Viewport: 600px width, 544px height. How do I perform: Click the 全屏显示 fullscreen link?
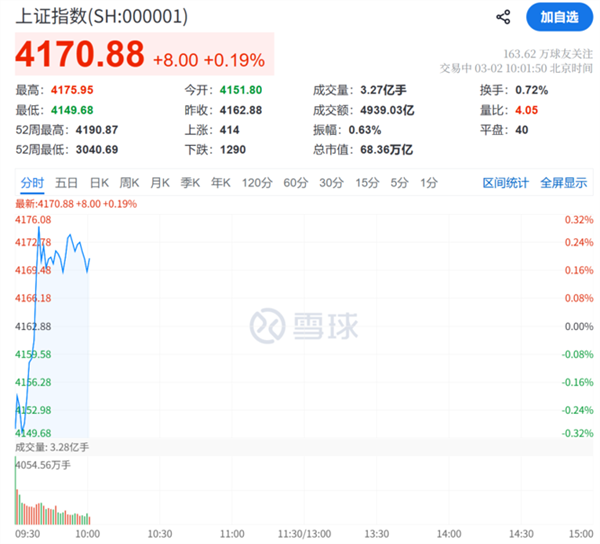(x=563, y=183)
